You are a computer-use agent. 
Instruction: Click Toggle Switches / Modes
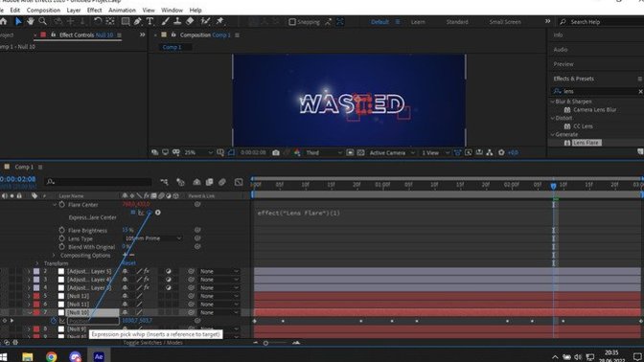(152, 342)
